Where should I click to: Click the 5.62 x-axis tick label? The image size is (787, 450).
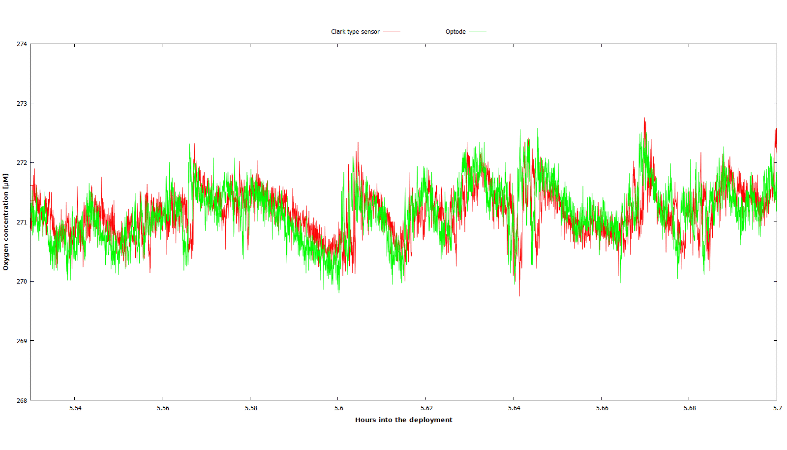coord(426,408)
